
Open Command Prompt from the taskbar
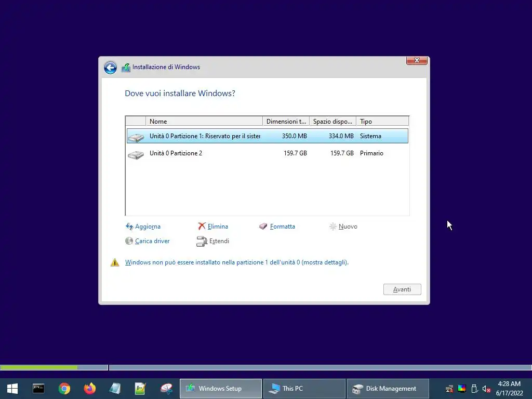tap(38, 388)
